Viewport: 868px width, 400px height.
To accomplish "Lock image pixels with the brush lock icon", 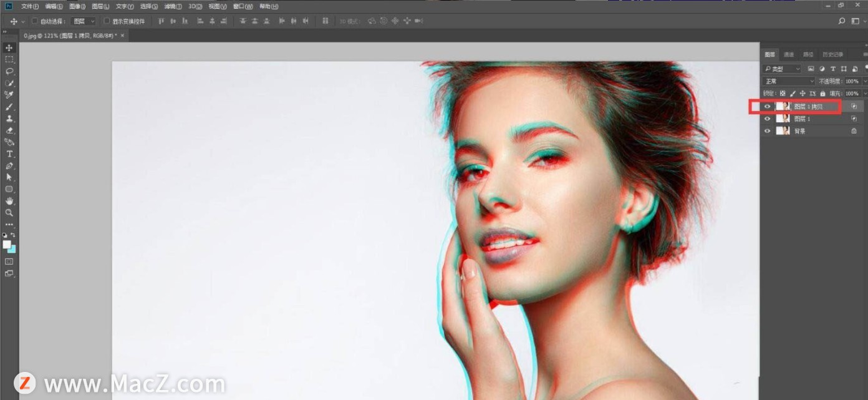I will [793, 94].
